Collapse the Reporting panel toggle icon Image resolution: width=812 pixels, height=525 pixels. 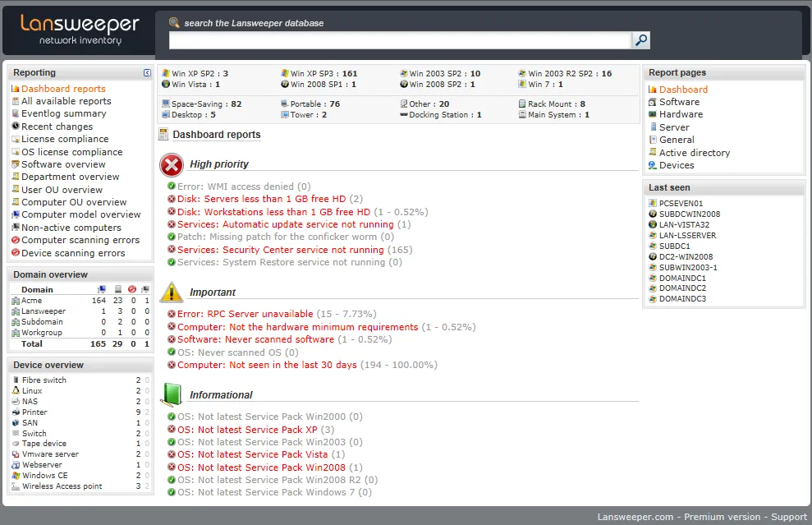pyautogui.click(x=147, y=73)
